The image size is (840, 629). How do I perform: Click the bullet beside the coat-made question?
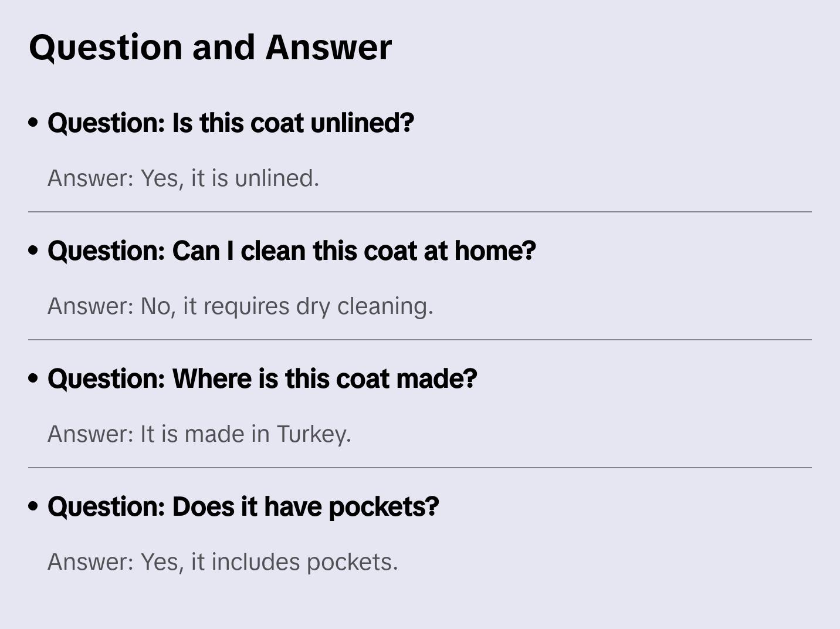(x=33, y=378)
